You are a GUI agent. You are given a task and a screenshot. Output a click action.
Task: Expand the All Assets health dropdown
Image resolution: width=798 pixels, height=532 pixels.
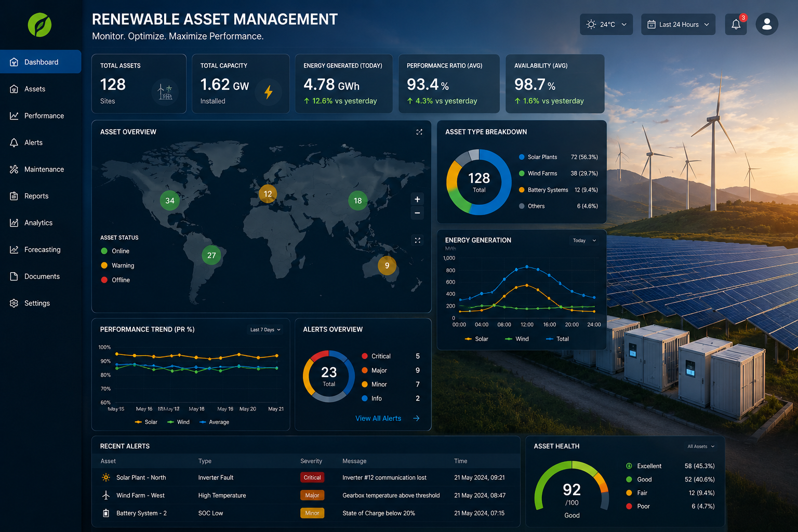click(701, 446)
